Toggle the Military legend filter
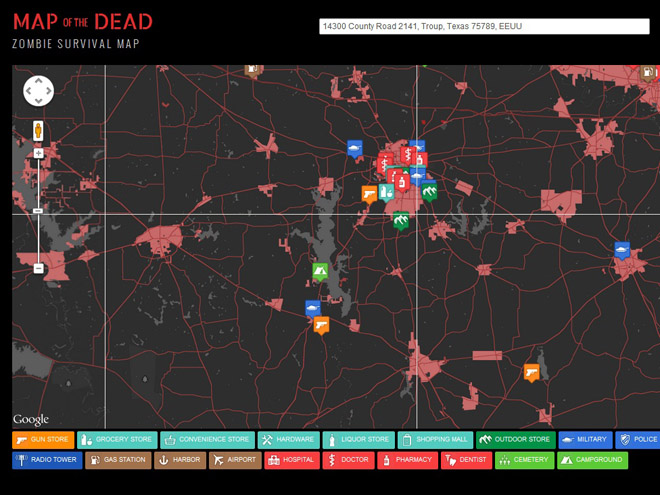The width and height of the screenshot is (660, 495). pyautogui.click(x=585, y=440)
